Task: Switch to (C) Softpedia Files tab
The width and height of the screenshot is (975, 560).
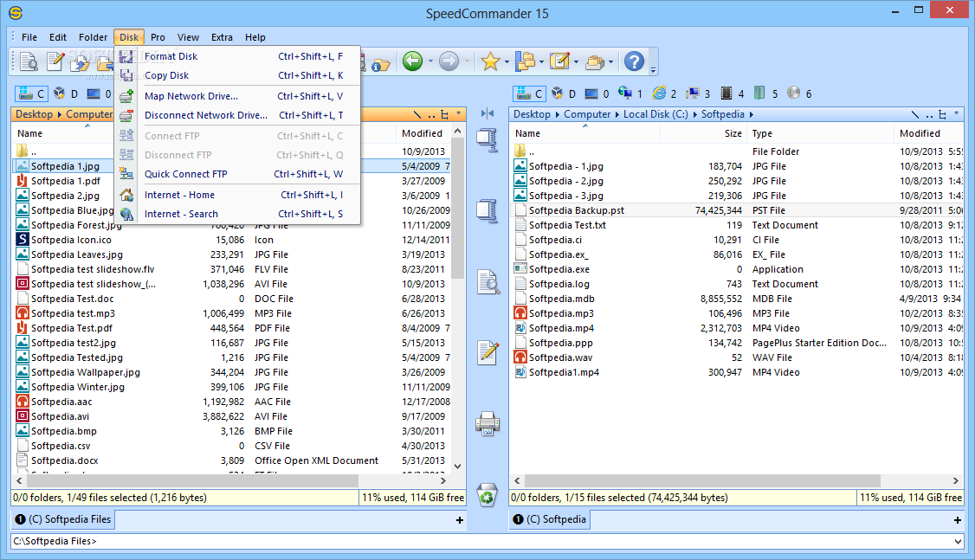Action: tap(63, 519)
